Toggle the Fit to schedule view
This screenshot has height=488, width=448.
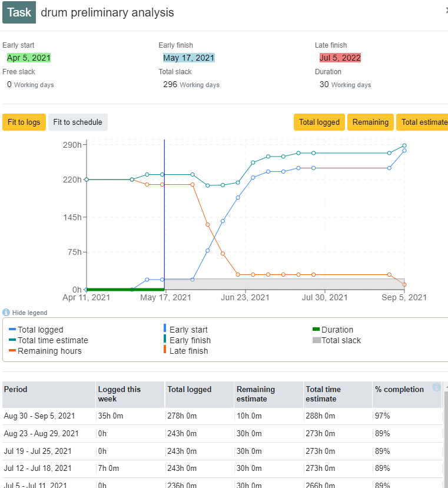pyautogui.click(x=78, y=122)
